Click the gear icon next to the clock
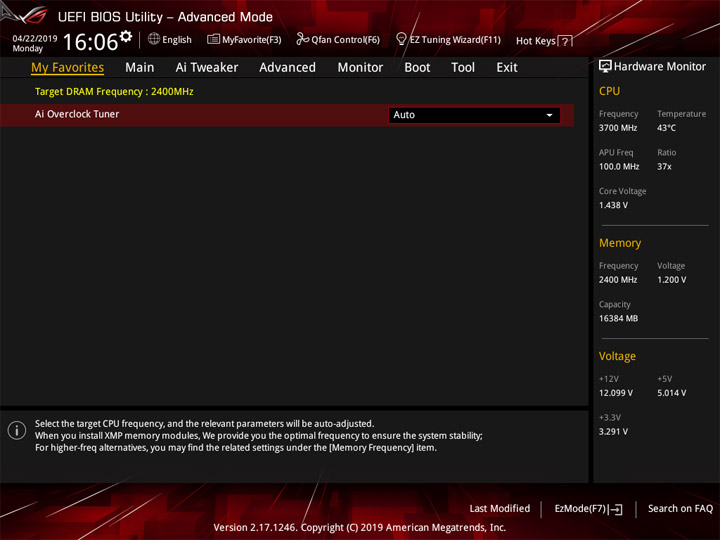This screenshot has height=540, width=720. (126, 36)
